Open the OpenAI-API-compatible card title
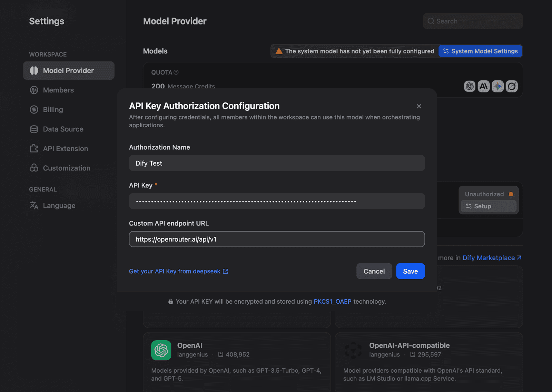This screenshot has width=552, height=392. 410,345
